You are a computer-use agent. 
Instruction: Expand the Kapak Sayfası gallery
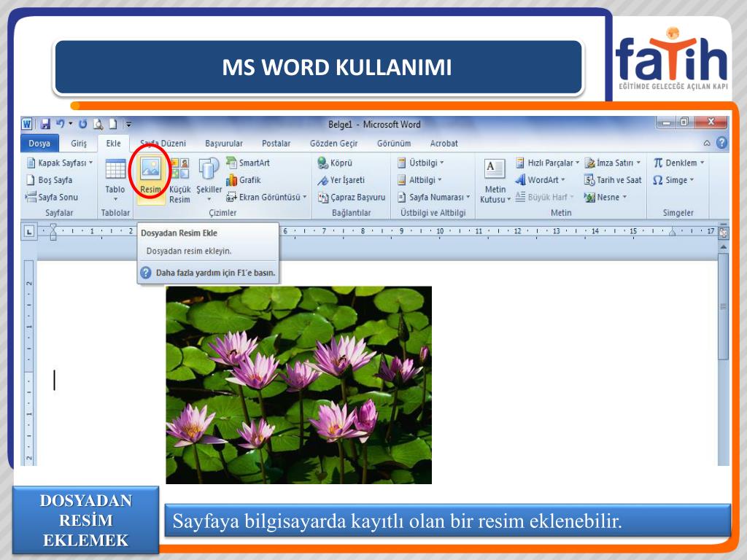click(x=60, y=163)
